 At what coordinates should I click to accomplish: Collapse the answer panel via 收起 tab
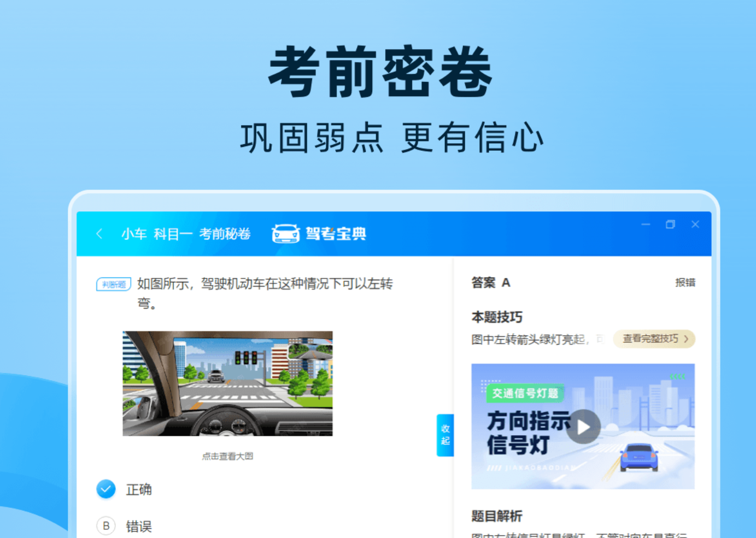pyautogui.click(x=445, y=435)
